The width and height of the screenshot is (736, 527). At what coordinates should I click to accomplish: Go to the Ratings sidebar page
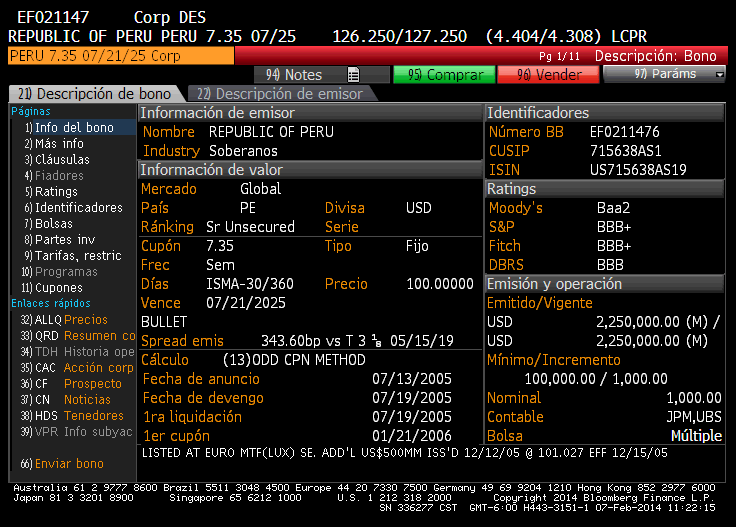tap(56, 192)
